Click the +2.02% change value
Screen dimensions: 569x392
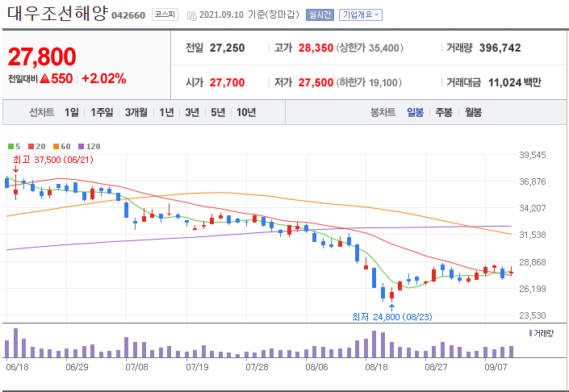pyautogui.click(x=104, y=78)
